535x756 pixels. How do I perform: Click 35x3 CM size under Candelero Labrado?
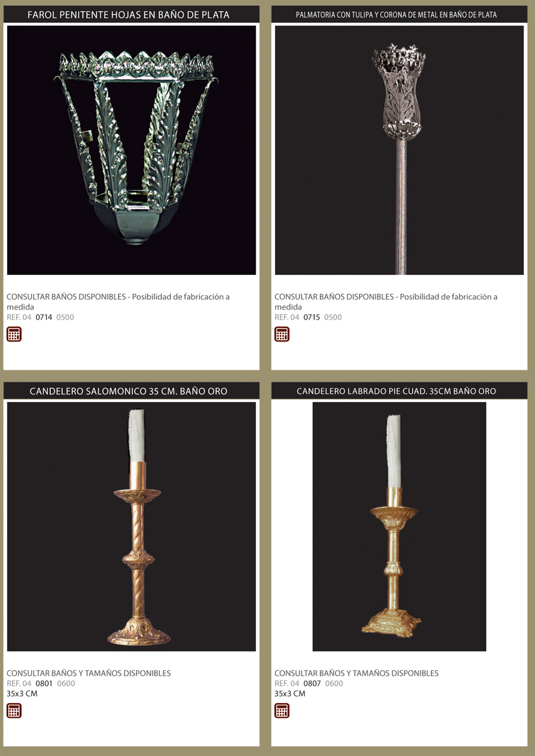pyautogui.click(x=290, y=694)
